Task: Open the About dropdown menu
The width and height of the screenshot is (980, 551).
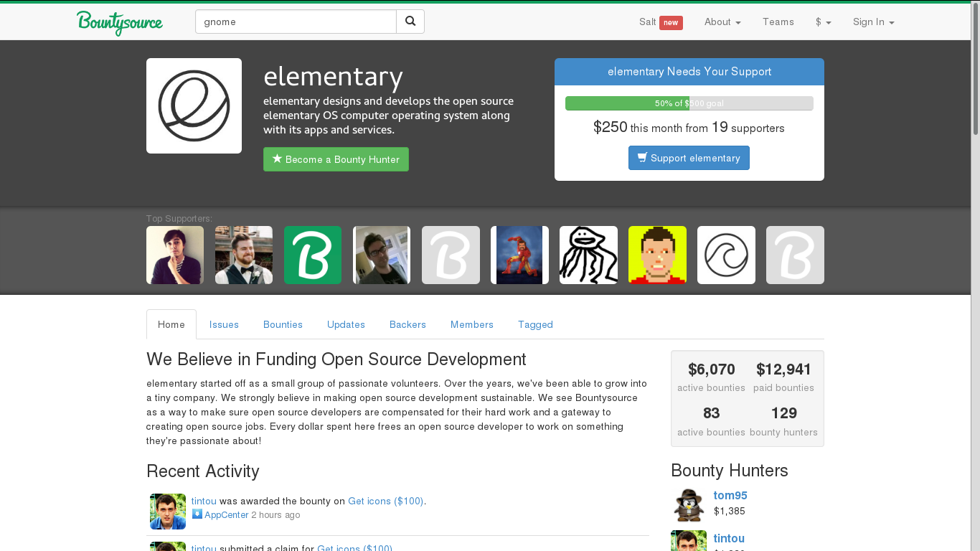Action: coord(722,22)
